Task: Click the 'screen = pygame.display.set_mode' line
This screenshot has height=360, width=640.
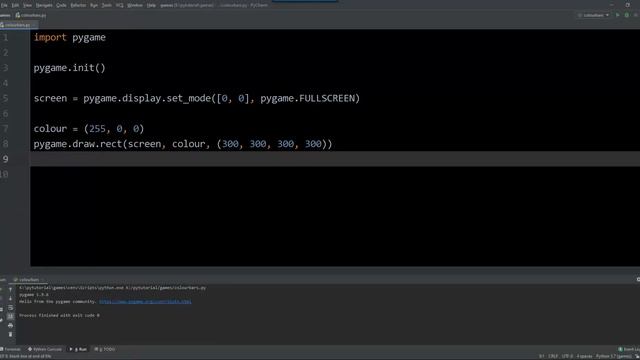Action: 197,98
